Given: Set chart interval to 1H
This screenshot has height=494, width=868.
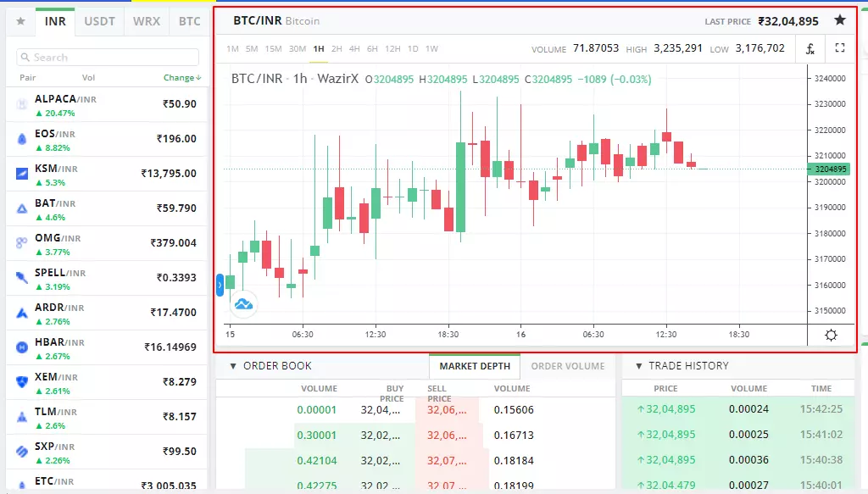Looking at the screenshot, I should (319, 48).
